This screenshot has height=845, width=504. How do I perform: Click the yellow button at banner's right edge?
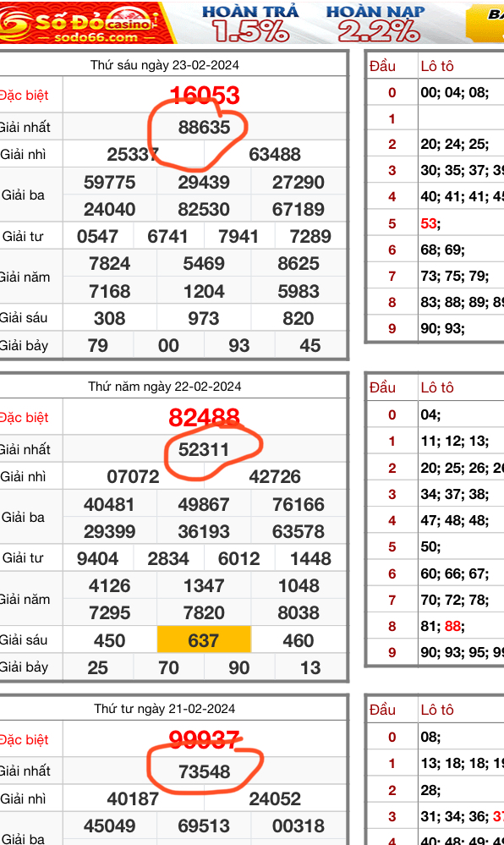coord(485,24)
